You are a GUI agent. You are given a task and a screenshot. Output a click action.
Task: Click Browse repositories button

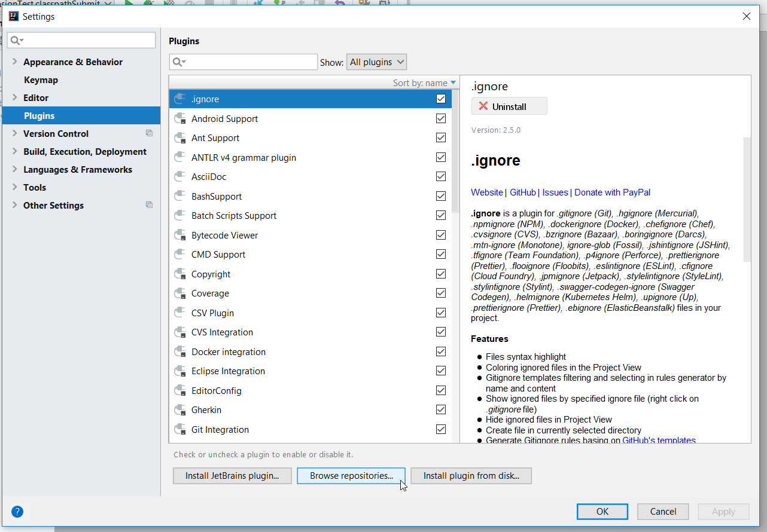pyautogui.click(x=351, y=476)
